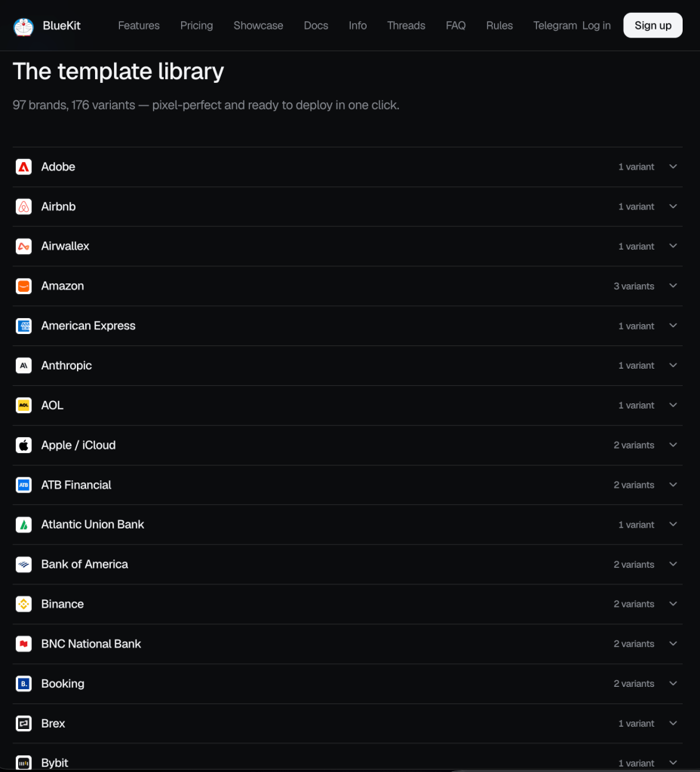The height and width of the screenshot is (772, 700).
Task: Select the Atlantic Union Bank icon
Action: [x=23, y=525]
